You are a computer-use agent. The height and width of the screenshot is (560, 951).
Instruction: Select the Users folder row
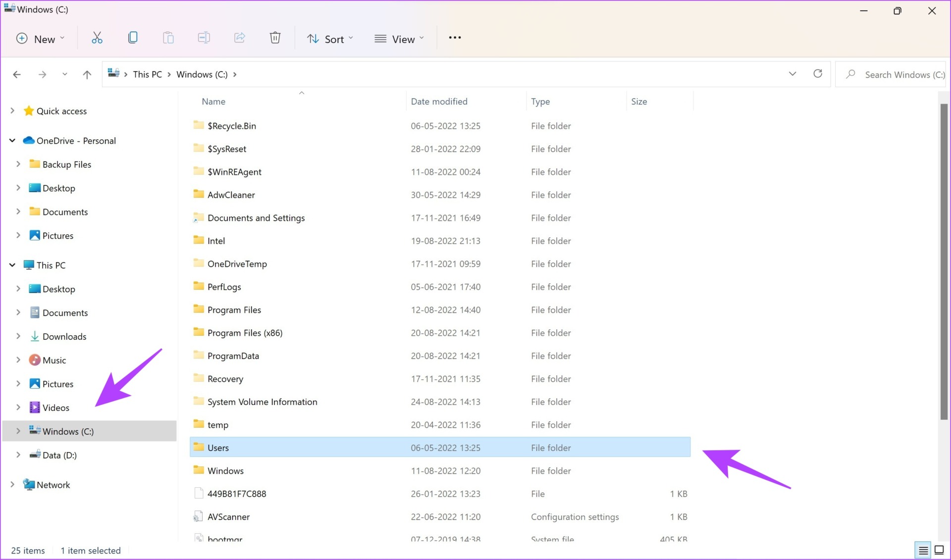(440, 448)
